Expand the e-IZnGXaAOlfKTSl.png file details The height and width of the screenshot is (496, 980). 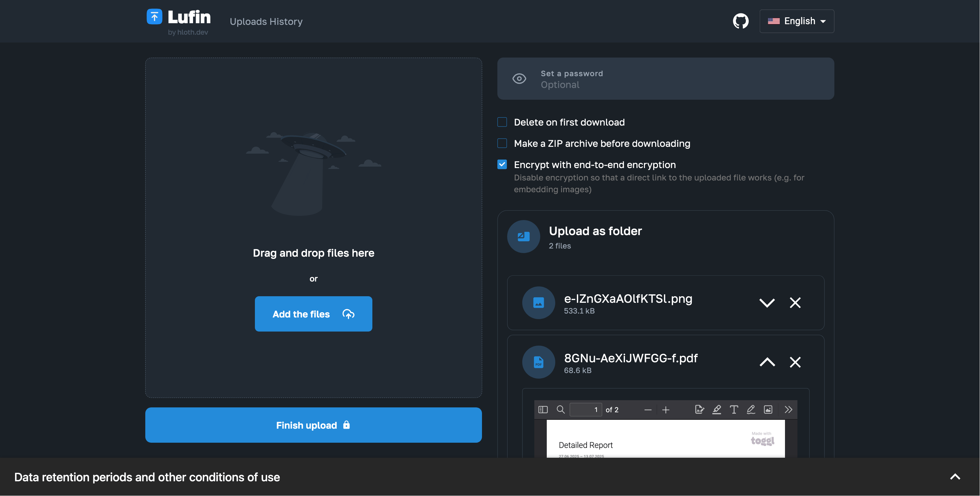[x=767, y=302]
